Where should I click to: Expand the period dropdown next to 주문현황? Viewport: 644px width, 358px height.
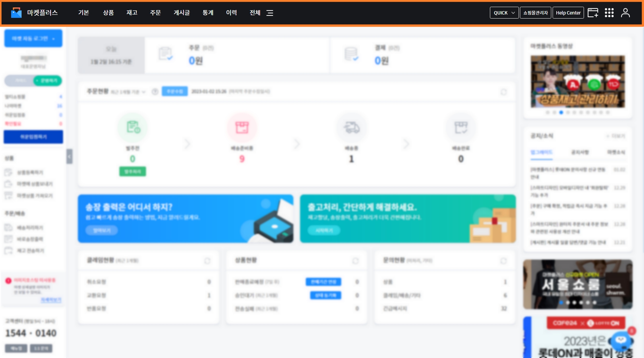(128, 92)
